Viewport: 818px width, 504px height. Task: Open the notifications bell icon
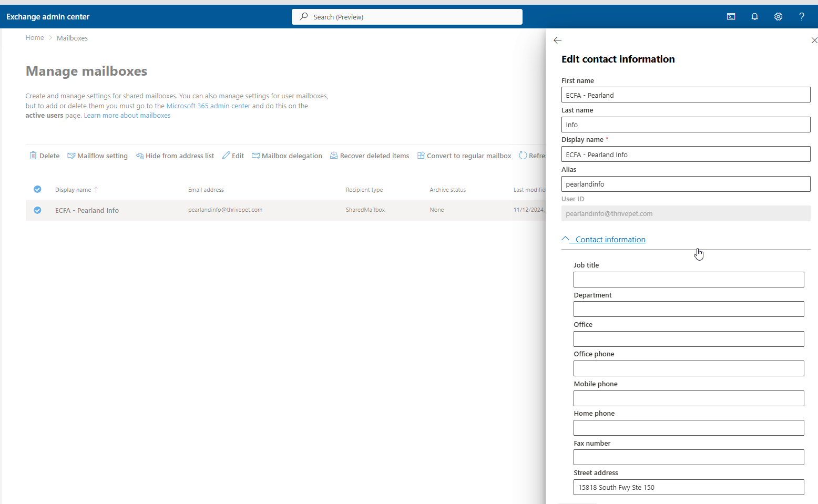coord(754,17)
